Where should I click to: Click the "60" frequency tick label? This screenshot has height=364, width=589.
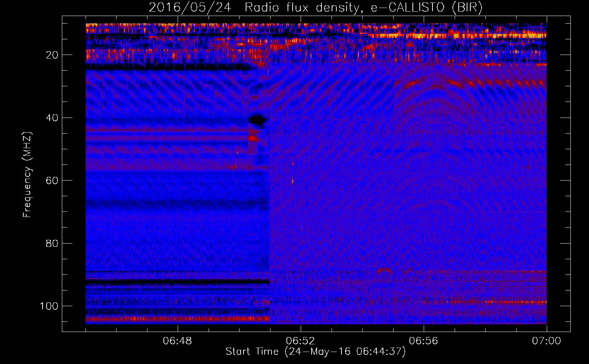pos(52,181)
